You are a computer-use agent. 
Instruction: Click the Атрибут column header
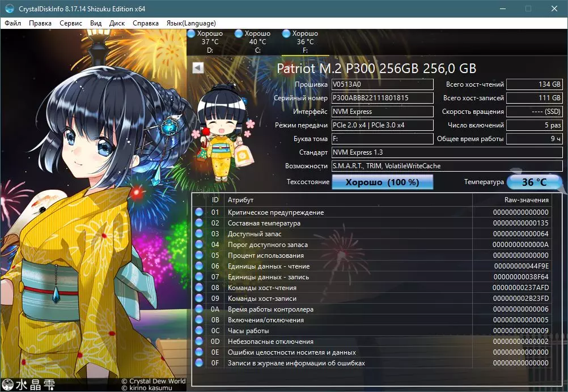click(349, 200)
